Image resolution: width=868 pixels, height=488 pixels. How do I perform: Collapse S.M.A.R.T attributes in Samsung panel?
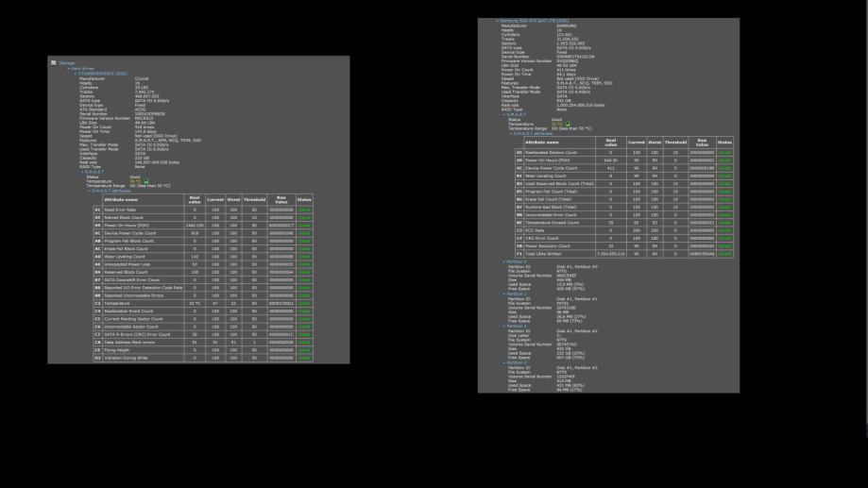coord(510,133)
